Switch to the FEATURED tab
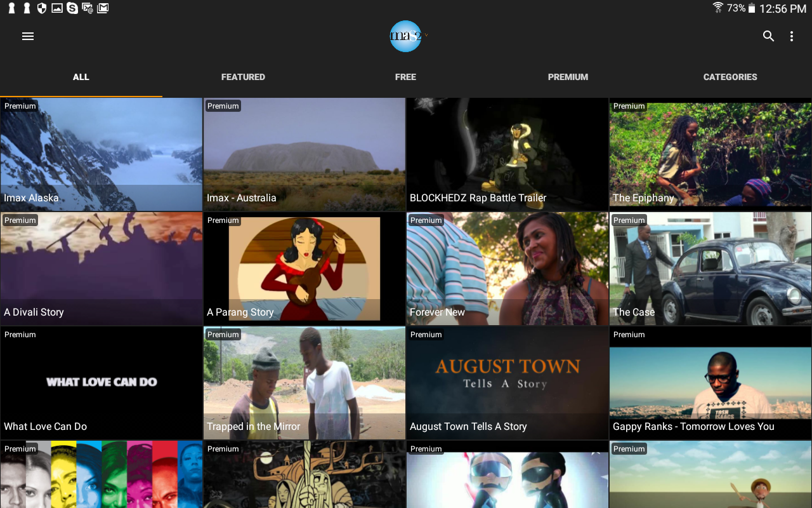Screen dimensions: 812x508 coord(244,77)
